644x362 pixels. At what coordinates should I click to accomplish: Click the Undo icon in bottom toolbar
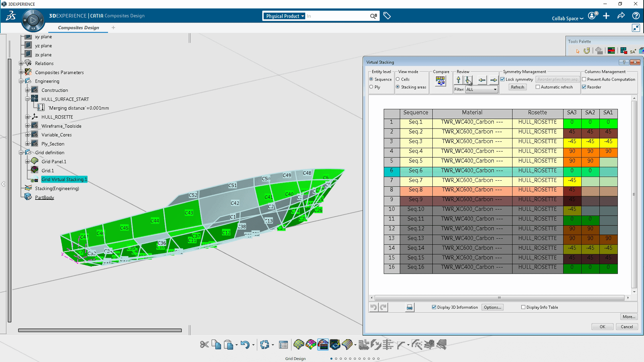(245, 345)
